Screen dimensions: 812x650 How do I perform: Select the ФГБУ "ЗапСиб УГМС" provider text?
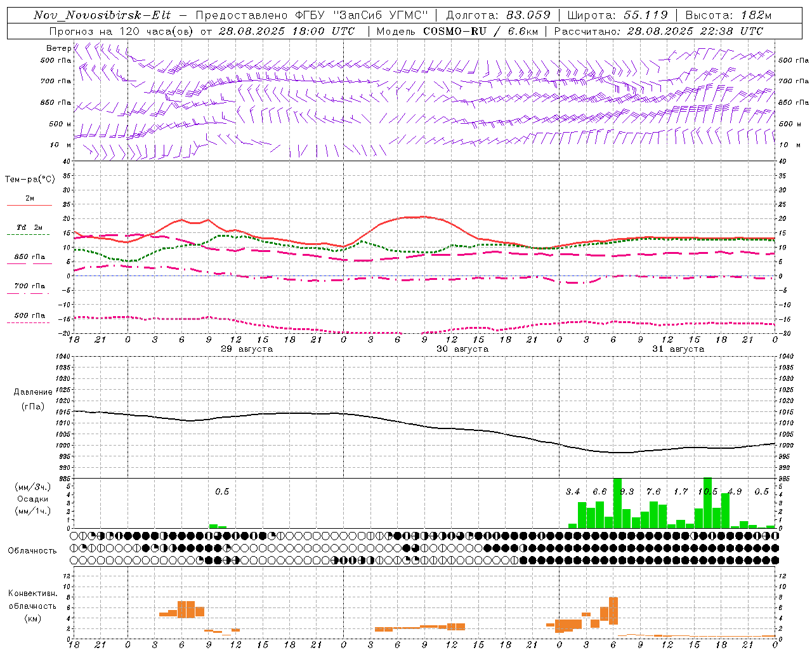pyautogui.click(x=362, y=15)
